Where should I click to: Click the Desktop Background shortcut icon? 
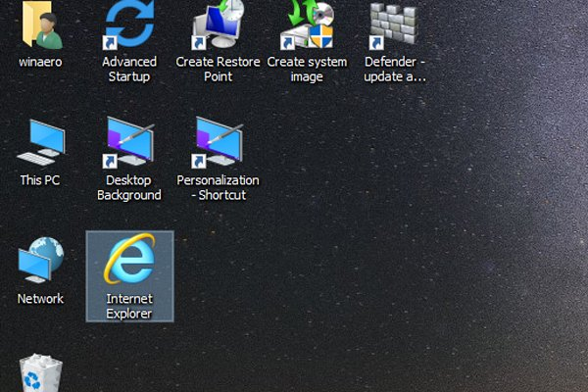point(129,142)
